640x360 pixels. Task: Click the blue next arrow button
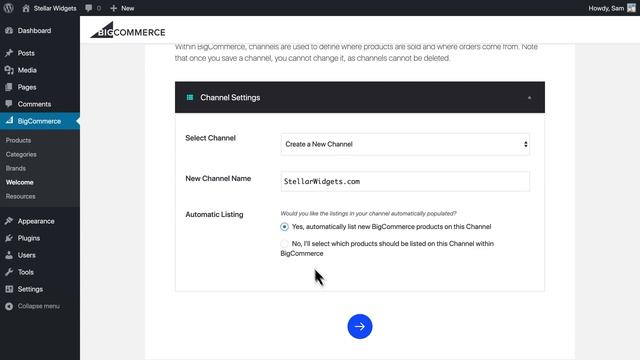coord(360,326)
